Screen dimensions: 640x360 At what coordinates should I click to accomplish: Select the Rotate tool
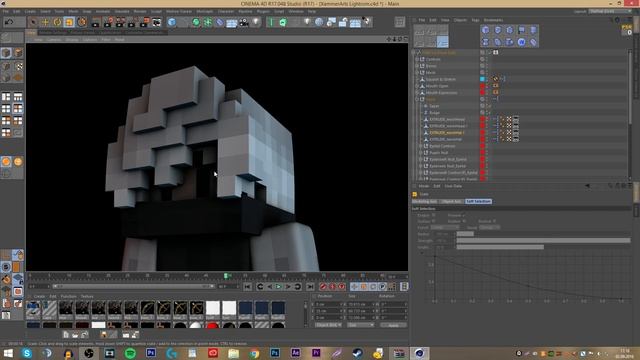tap(58, 22)
